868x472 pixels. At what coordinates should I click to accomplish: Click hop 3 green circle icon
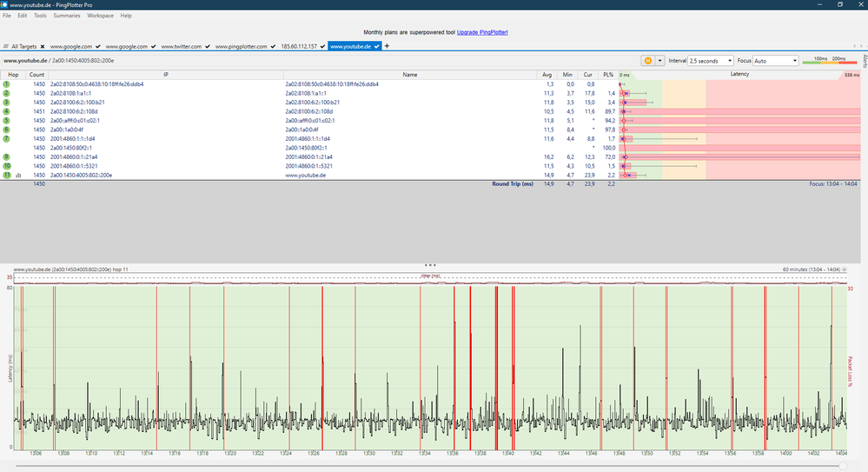(7, 103)
